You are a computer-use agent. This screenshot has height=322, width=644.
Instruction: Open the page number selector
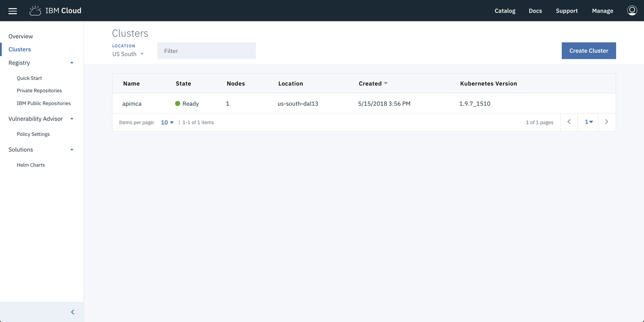pos(588,122)
